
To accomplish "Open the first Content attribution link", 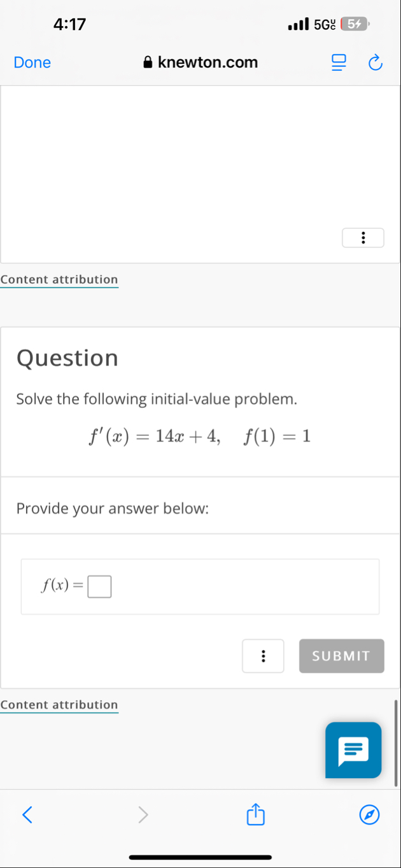I will [59, 279].
